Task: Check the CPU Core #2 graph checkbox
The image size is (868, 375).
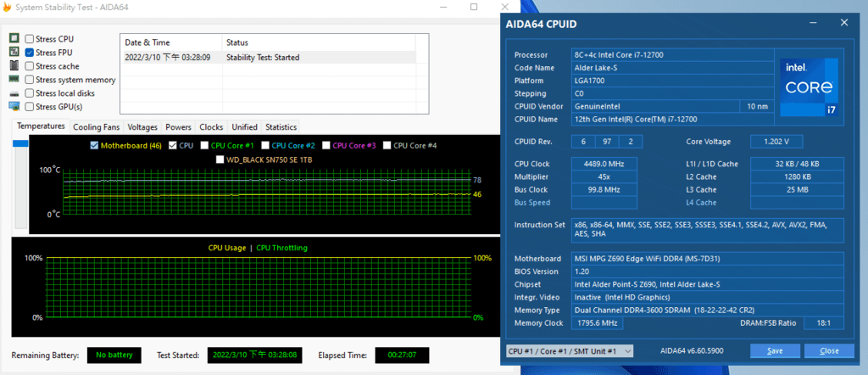Action: (265, 146)
